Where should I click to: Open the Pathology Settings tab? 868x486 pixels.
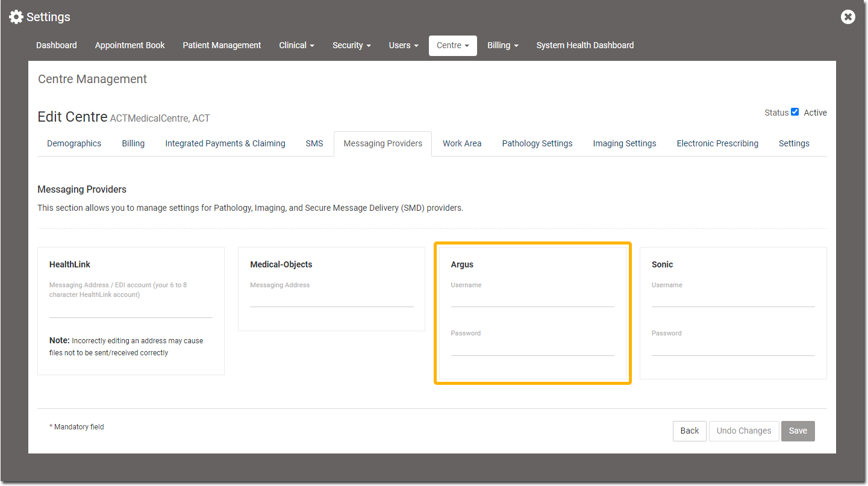pyautogui.click(x=537, y=143)
